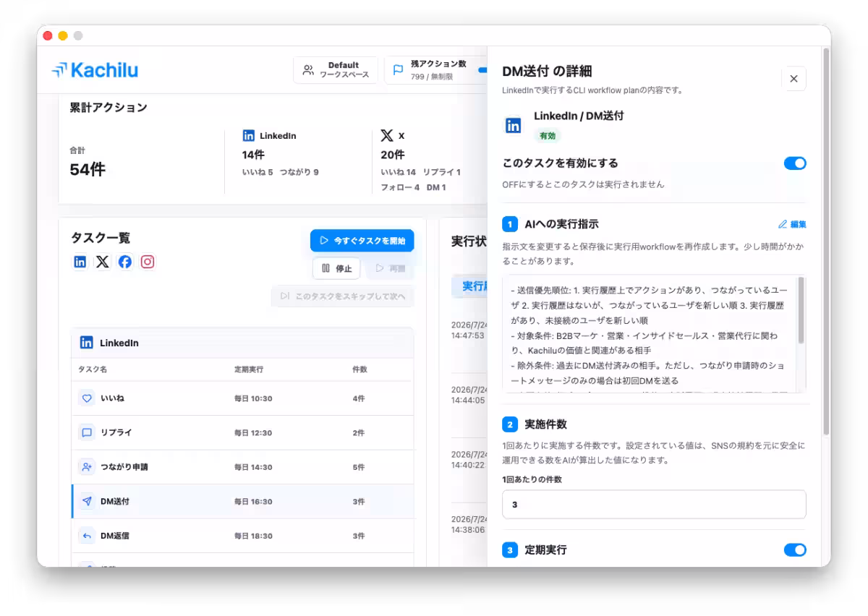The image size is (868, 616).
Task: Click the flag icon for remaining actions
Action: pos(398,70)
